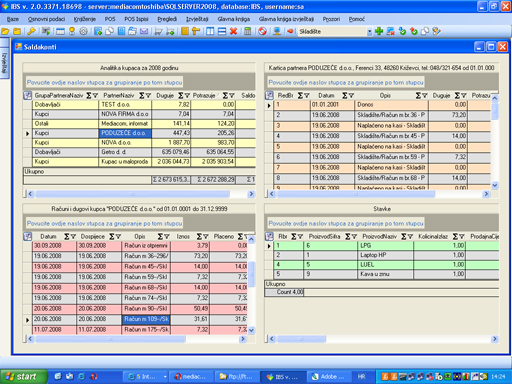Viewport: 512px width, 384px height.
Task: Click the yellow signpost icon in toolbar
Action: pyautogui.click(x=196, y=31)
